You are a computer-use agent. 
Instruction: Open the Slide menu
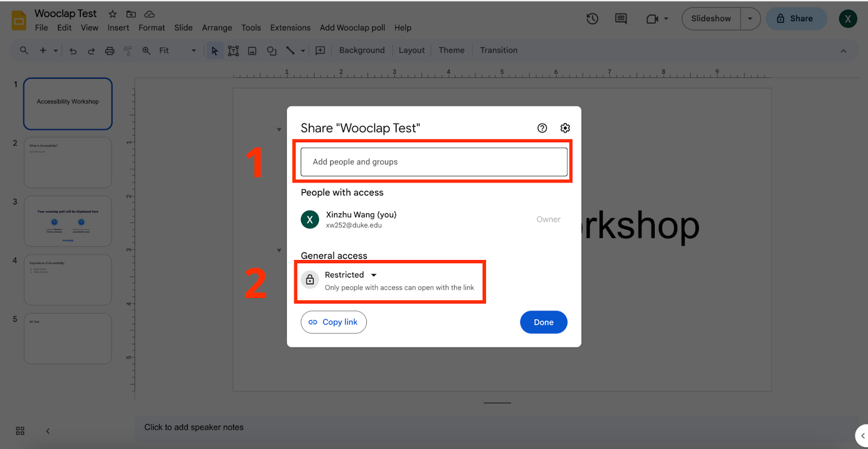183,28
